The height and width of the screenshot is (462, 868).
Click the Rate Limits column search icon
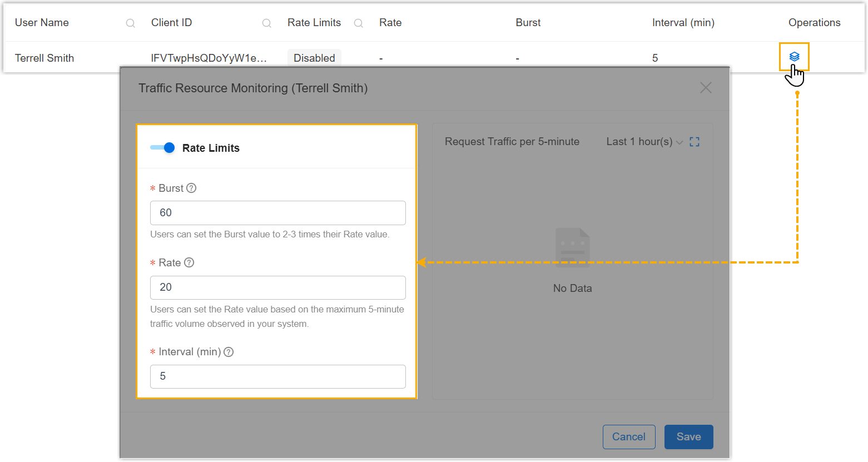pos(359,23)
